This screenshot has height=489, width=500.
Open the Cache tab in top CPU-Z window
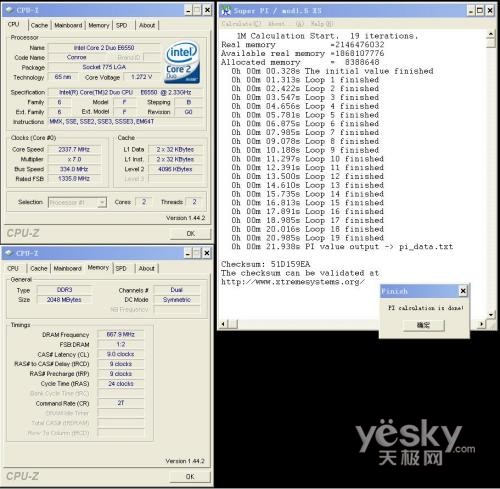coord(39,25)
